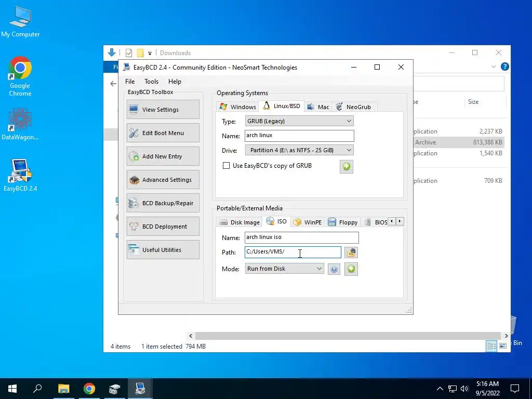Click the Downloads new folder icon
This screenshot has width=532, height=399.
tap(140, 53)
